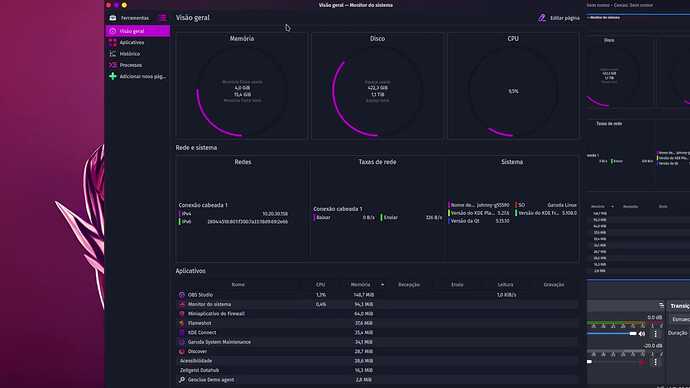Click the SO Garuda Linux entry
The height and width of the screenshot is (388, 690).
[546, 205]
